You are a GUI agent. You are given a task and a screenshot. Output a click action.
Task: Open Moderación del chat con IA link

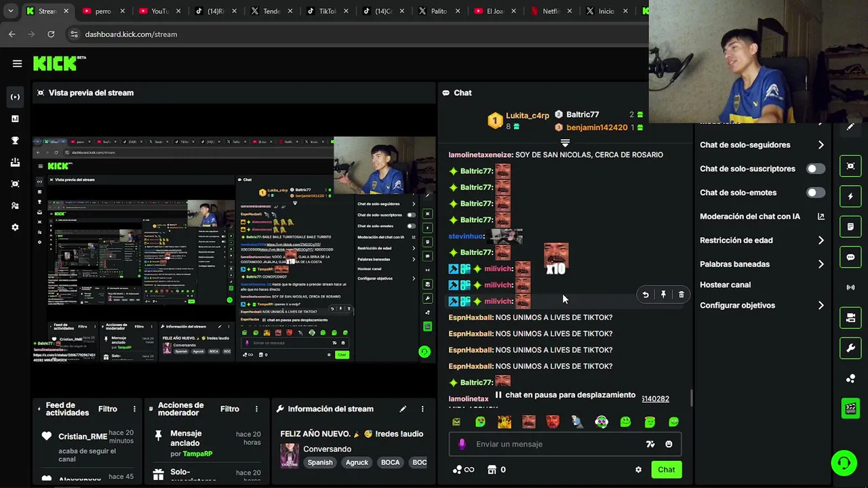click(x=762, y=216)
